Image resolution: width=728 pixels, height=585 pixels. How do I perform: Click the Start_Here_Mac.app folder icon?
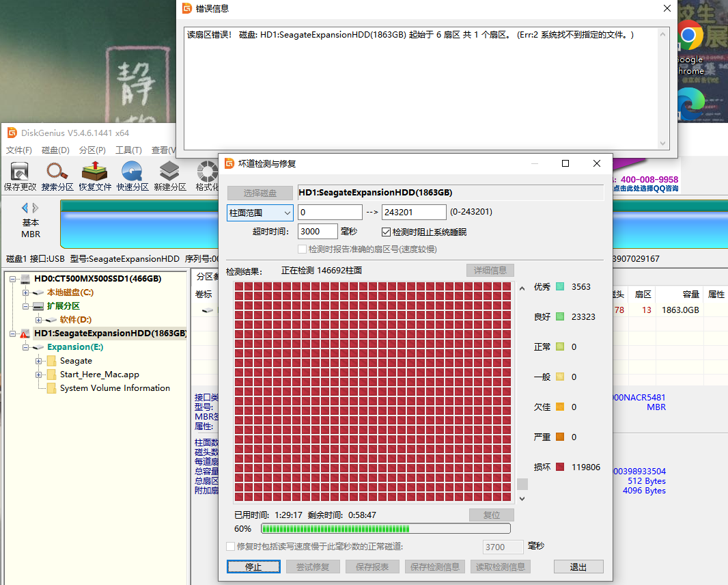pos(51,375)
